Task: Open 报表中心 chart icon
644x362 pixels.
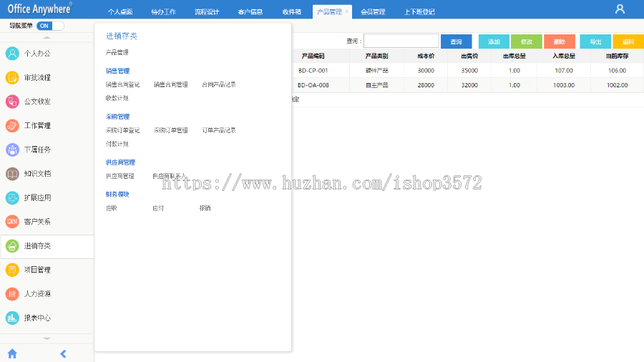Action: 12,318
